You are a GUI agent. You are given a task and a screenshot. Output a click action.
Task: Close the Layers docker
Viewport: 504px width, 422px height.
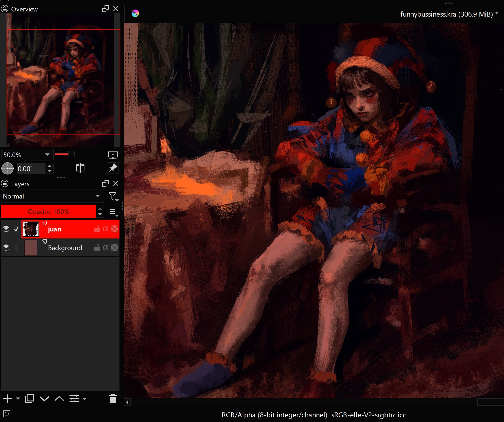(x=116, y=184)
